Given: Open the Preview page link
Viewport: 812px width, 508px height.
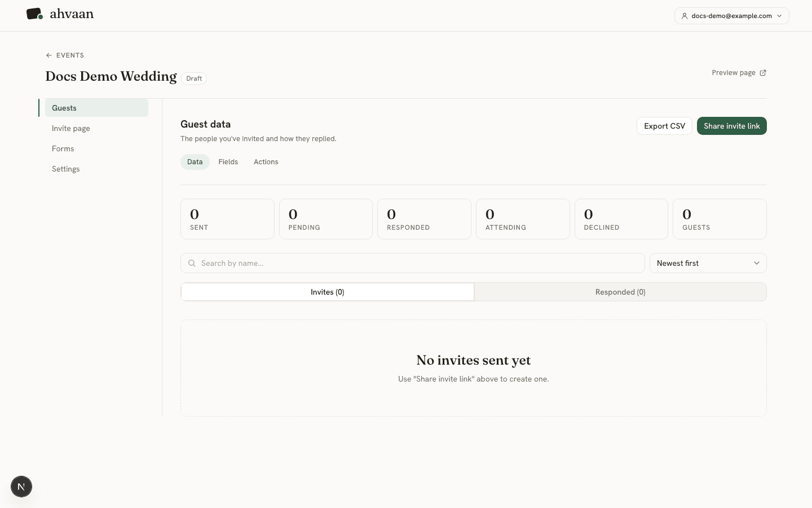Looking at the screenshot, I should click(739, 73).
